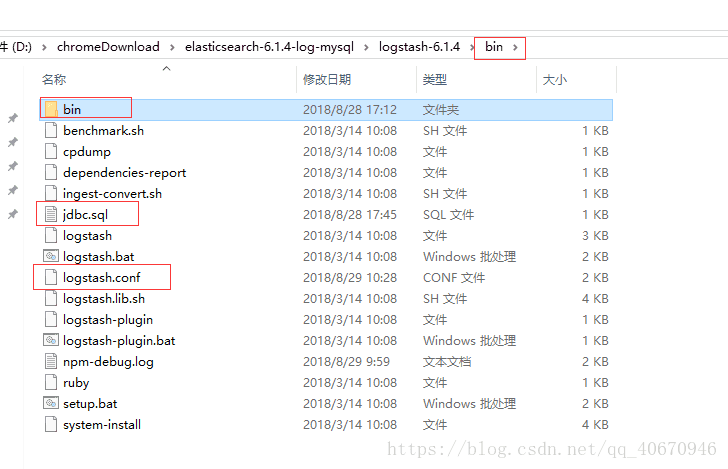Image resolution: width=728 pixels, height=469 pixels.
Task: Select the logstash.conf file name
Action: (102, 278)
